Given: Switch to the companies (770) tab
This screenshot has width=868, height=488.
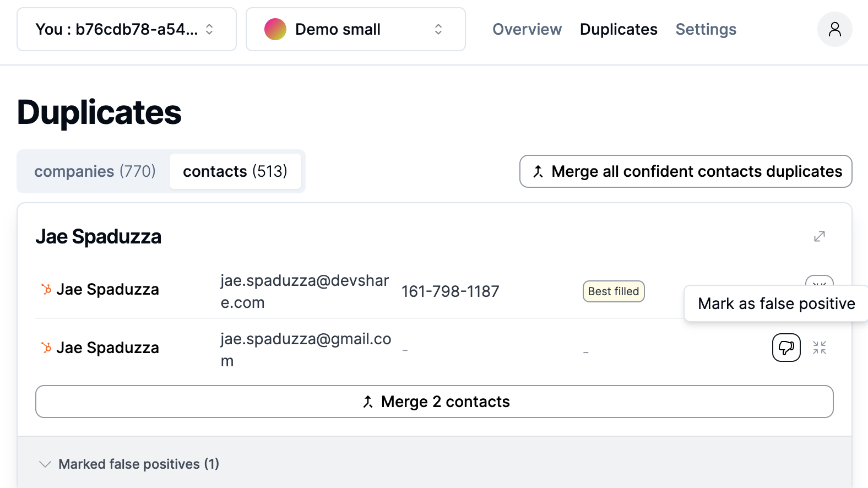Looking at the screenshot, I should tap(95, 171).
